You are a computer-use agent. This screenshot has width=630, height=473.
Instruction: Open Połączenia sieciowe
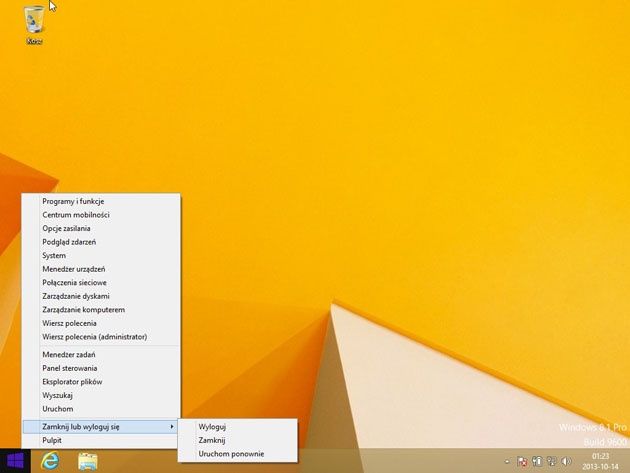point(102,283)
